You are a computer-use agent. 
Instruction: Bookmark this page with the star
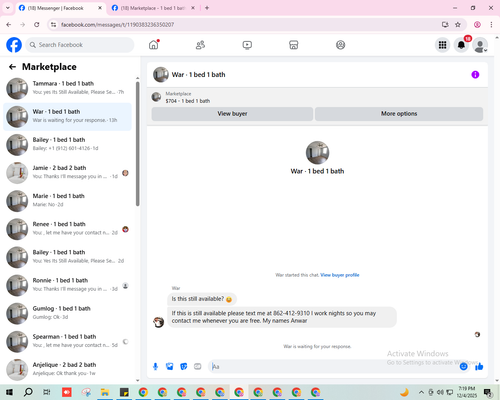458,25
